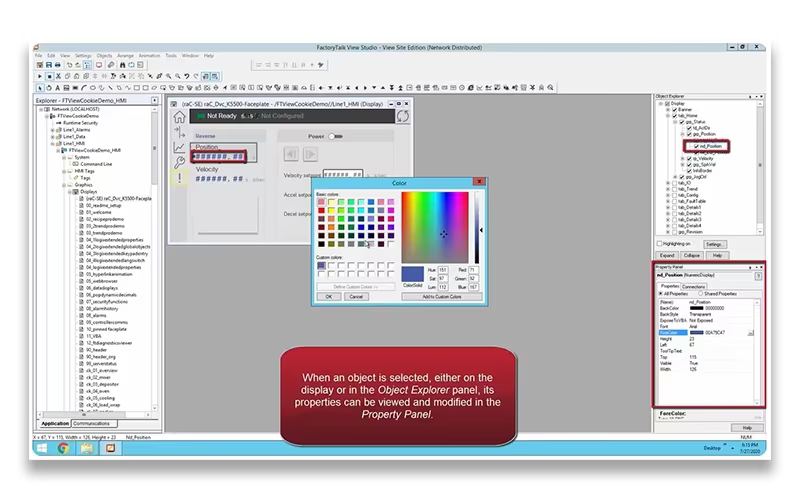Open Chrome from the Windows taskbar
This screenshot has height=500, width=800.
pos(63,448)
